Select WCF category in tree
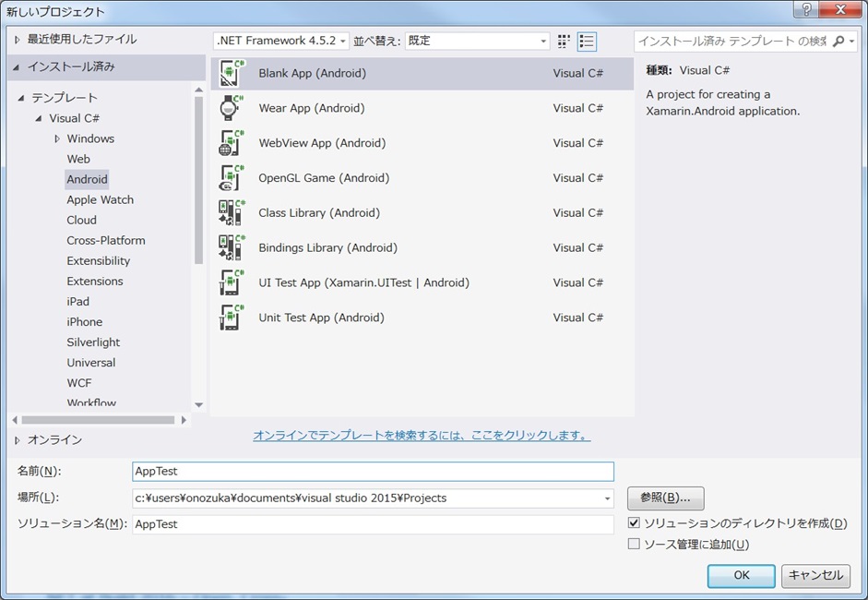The image size is (868, 600). (79, 383)
